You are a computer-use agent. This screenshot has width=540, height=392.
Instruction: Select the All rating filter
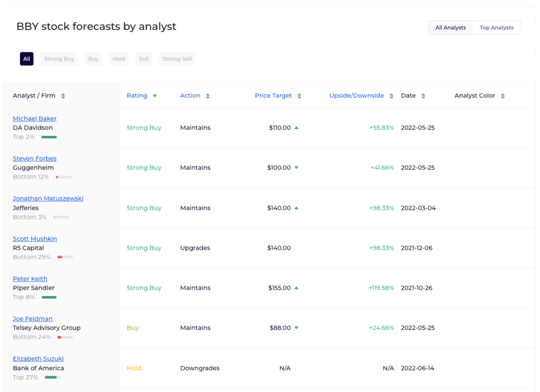pos(26,59)
